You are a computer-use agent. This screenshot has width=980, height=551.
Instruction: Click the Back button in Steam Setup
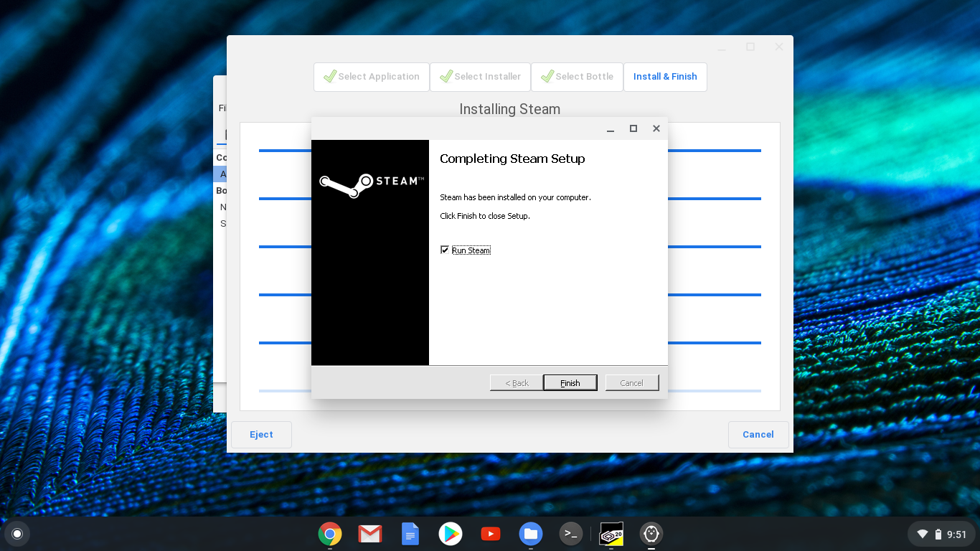[x=517, y=382]
